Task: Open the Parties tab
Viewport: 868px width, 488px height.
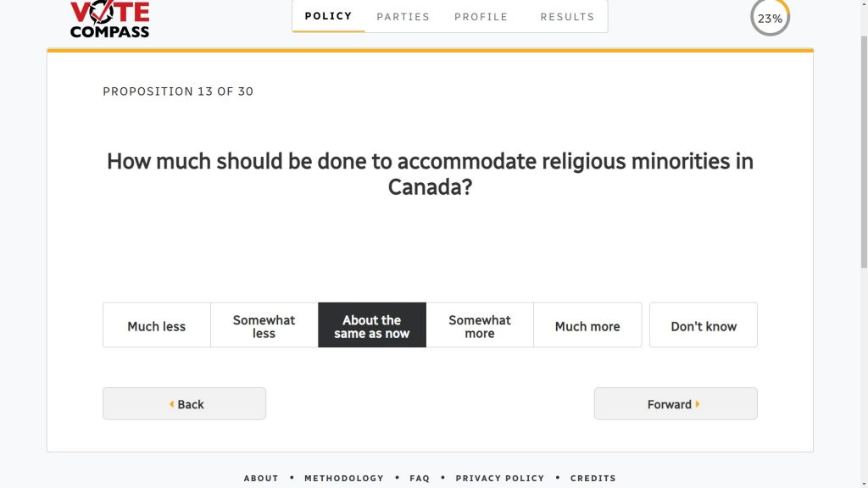Action: tap(403, 16)
